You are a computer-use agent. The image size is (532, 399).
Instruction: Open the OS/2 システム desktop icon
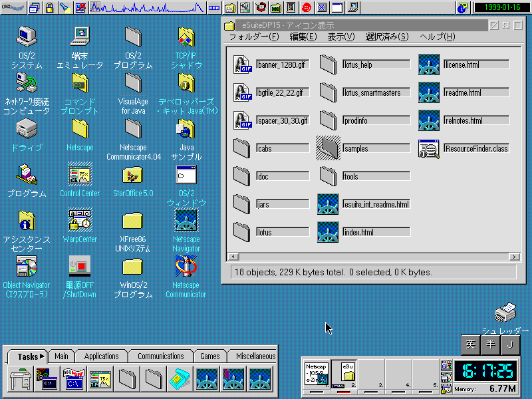[x=27, y=37]
